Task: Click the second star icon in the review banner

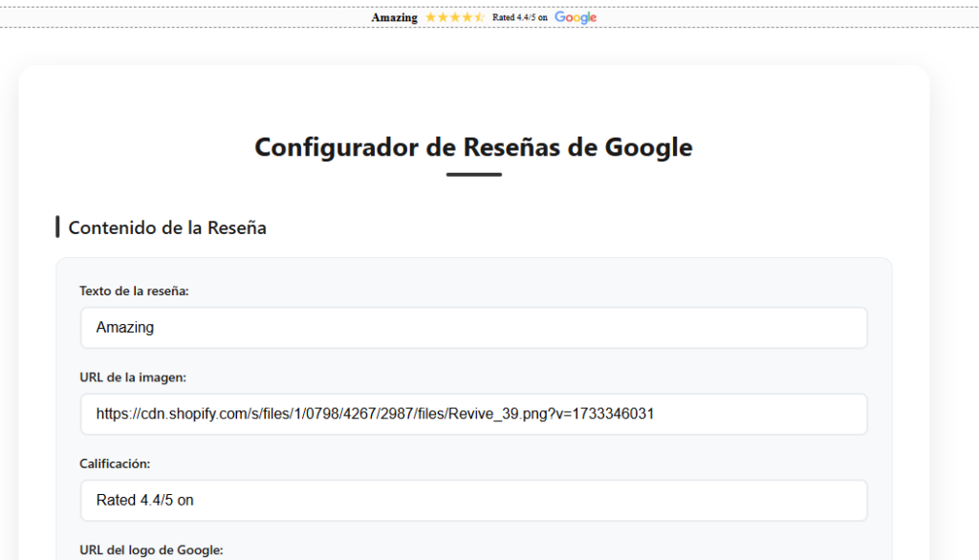Action: coord(441,16)
